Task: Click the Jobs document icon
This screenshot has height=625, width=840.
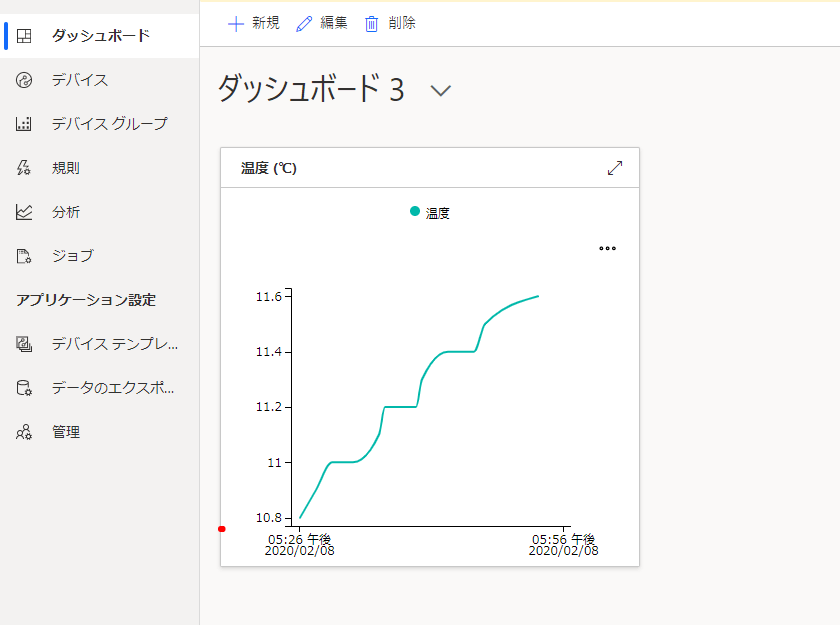Action: pyautogui.click(x=25, y=256)
